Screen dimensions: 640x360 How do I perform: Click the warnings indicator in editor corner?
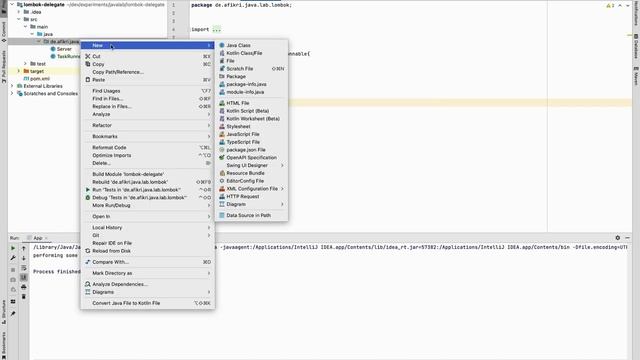pyautogui.click(x=610, y=6)
